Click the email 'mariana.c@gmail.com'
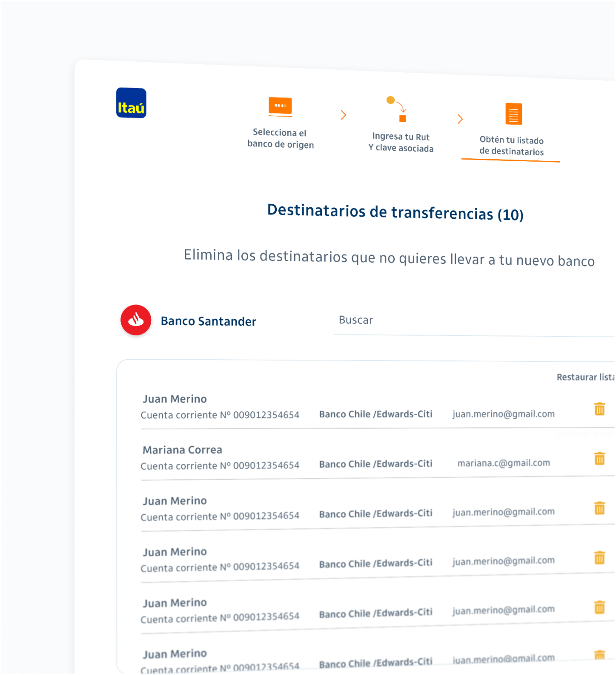This screenshot has height=675, width=616. 504,463
